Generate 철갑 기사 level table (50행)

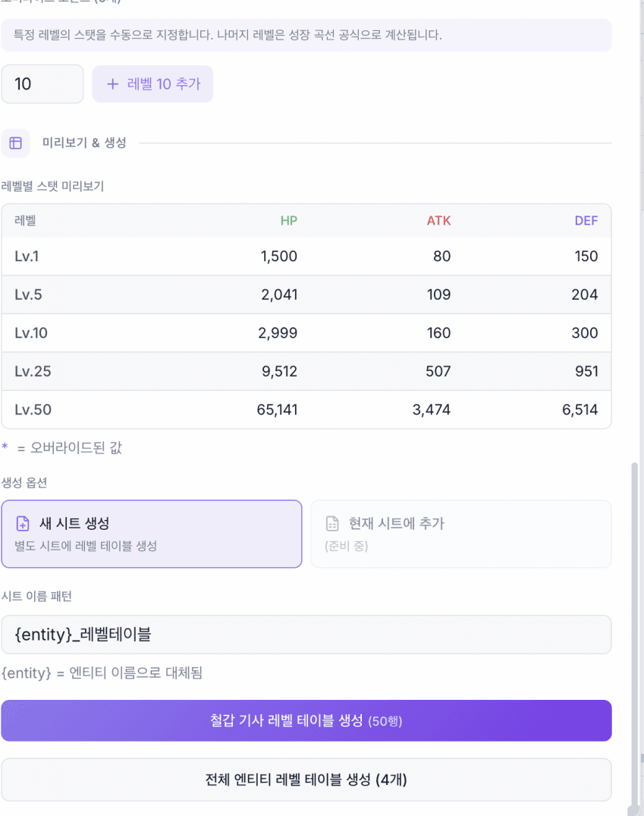tap(306, 720)
